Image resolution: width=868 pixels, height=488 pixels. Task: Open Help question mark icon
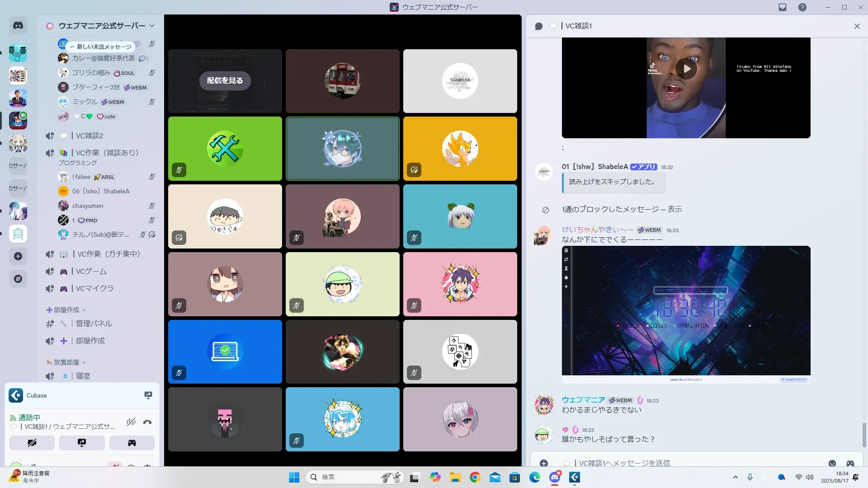(x=802, y=7)
